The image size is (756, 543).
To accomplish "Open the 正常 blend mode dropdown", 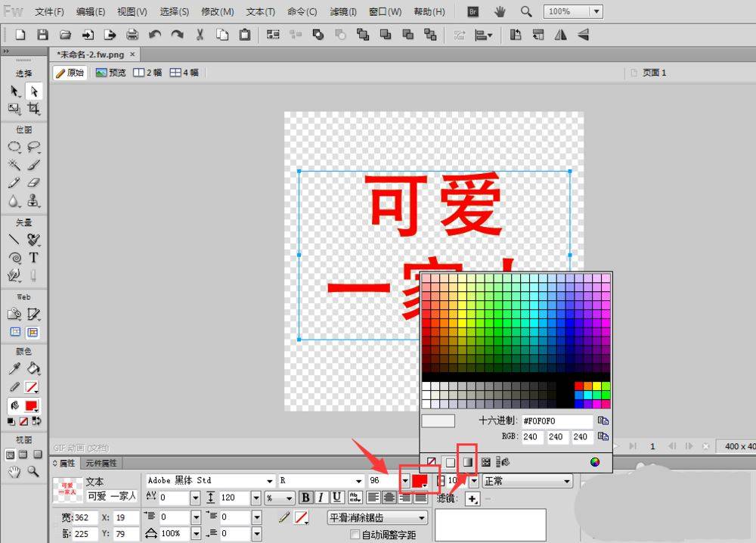I will [566, 481].
